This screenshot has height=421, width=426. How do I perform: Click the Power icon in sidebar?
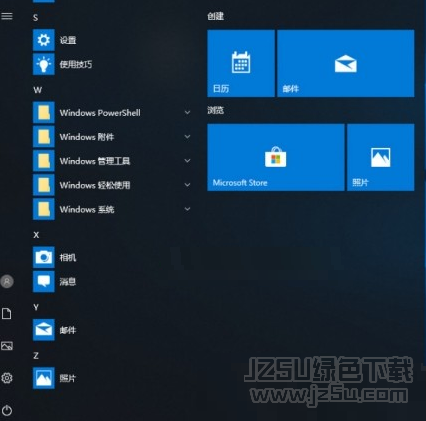pyautogui.click(x=7, y=410)
